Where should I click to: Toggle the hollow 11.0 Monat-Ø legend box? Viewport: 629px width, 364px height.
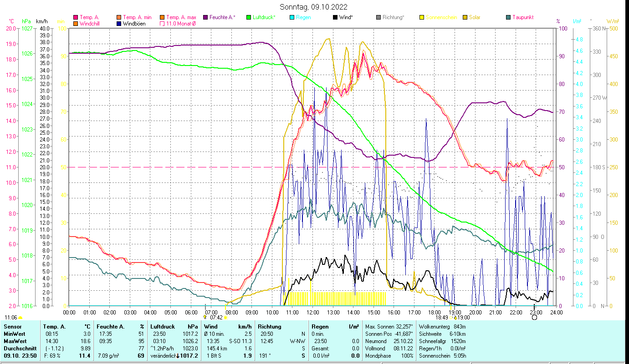(162, 24)
